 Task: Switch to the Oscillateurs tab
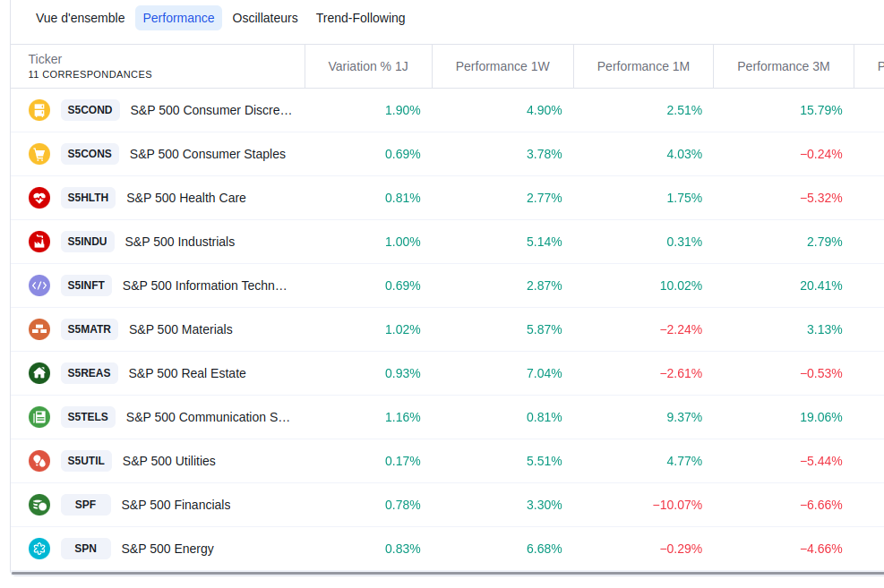265,18
